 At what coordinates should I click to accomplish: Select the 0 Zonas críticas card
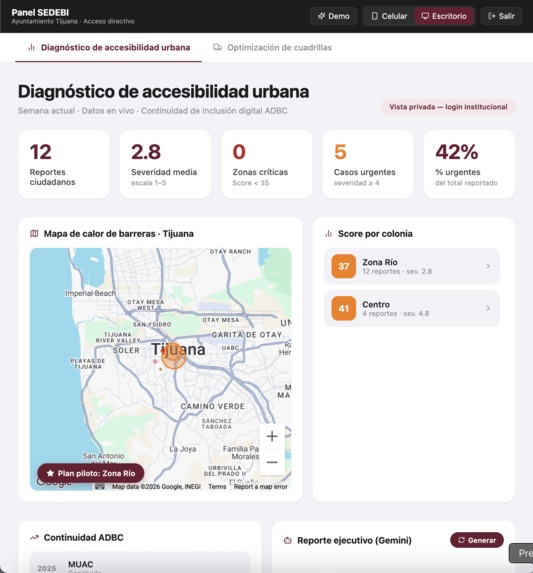coord(267,164)
